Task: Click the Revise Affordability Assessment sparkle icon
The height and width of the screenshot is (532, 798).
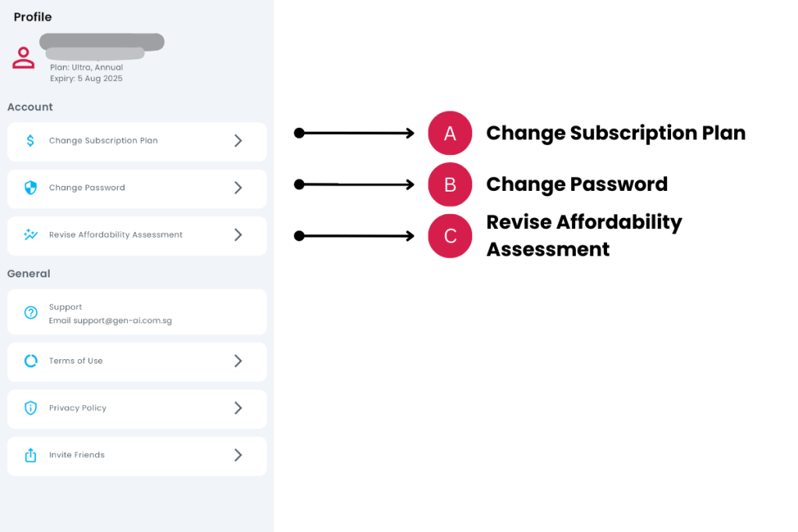Action: click(x=30, y=234)
